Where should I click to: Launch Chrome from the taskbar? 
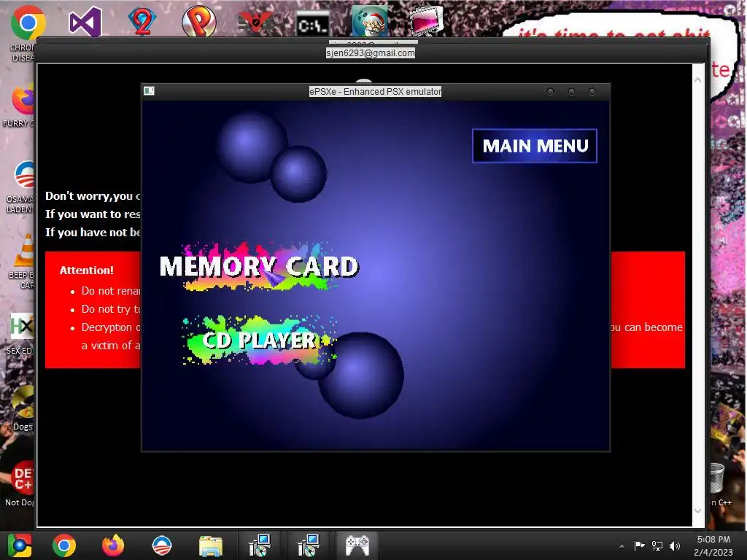pyautogui.click(x=64, y=545)
